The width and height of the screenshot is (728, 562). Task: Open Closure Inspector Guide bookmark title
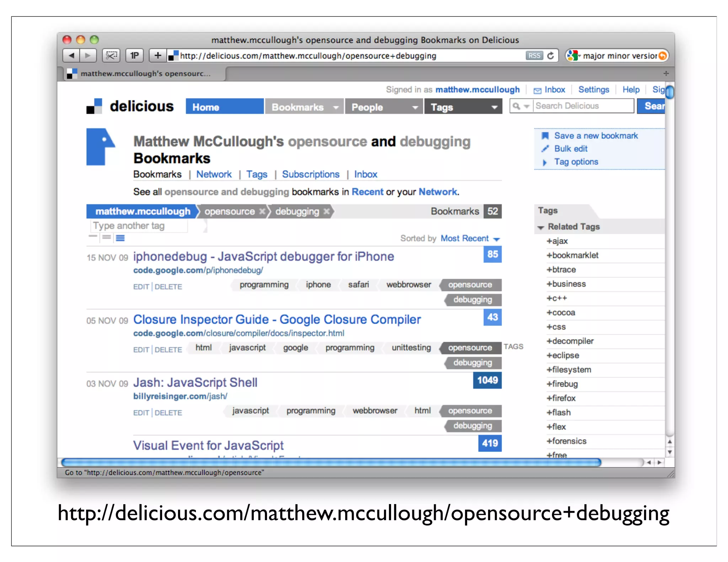tap(277, 320)
